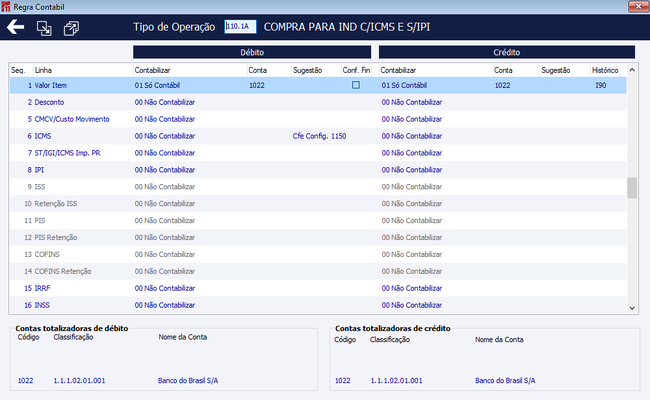Click the Débito header bar
Screen dimensions: 650x400
pos(252,52)
